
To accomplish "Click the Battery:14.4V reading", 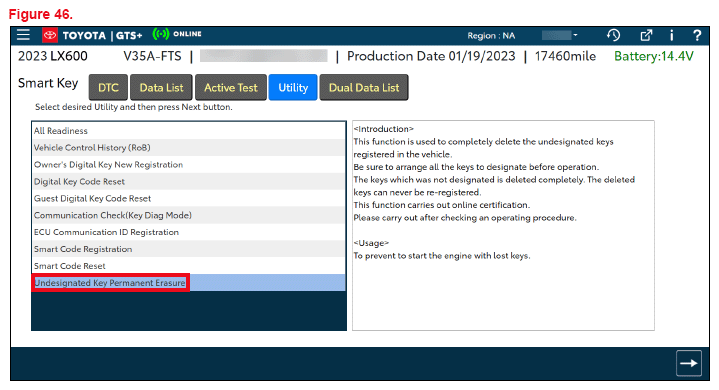I will (654, 56).
